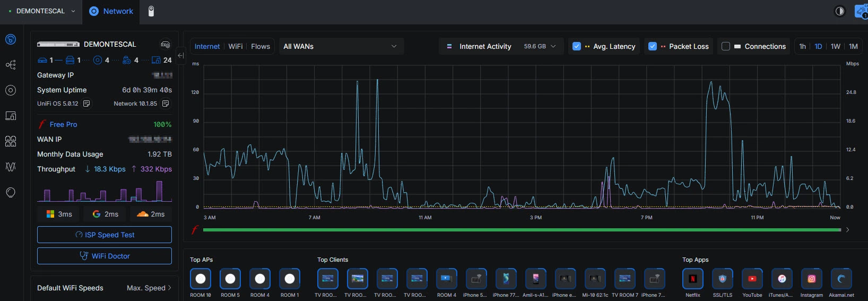Screen dimensions: 868x301
Task: Open the YouTube app icon
Action: tap(752, 279)
